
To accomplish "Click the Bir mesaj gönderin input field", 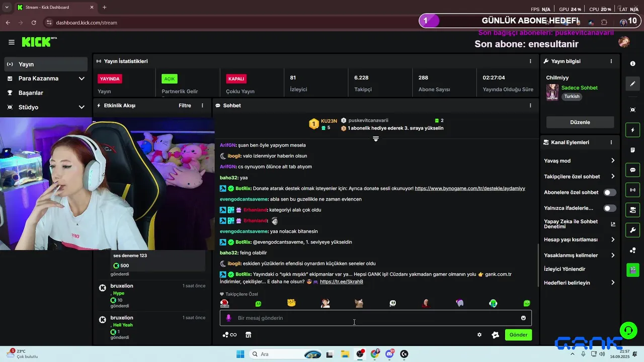I will (375, 318).
